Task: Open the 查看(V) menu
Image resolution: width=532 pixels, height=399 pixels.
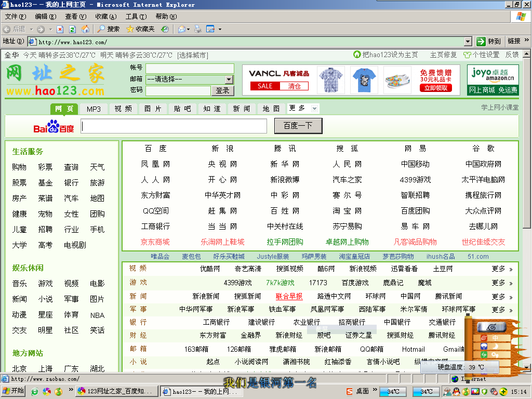Action: click(76, 16)
